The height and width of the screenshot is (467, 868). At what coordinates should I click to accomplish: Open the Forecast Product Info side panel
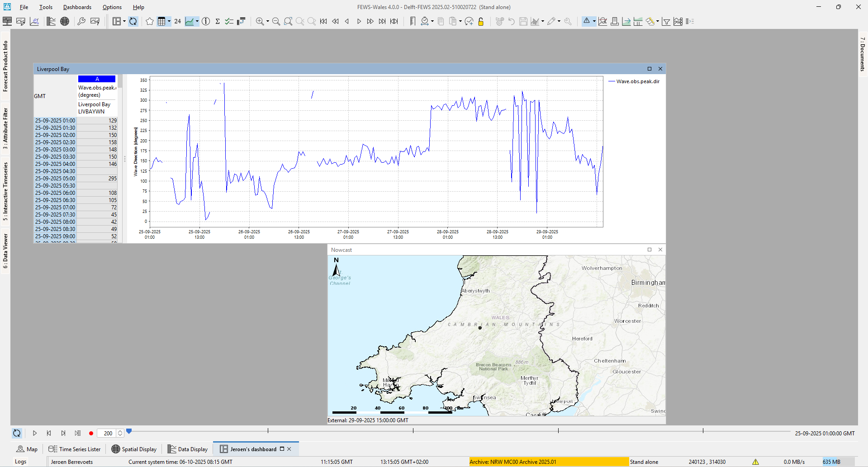click(x=5, y=66)
